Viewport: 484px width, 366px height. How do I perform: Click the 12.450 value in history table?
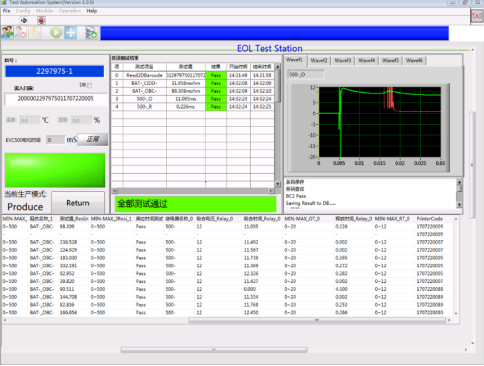coord(251,312)
